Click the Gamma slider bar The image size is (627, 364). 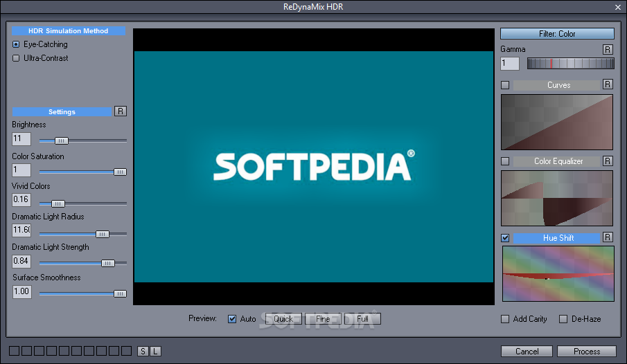571,63
